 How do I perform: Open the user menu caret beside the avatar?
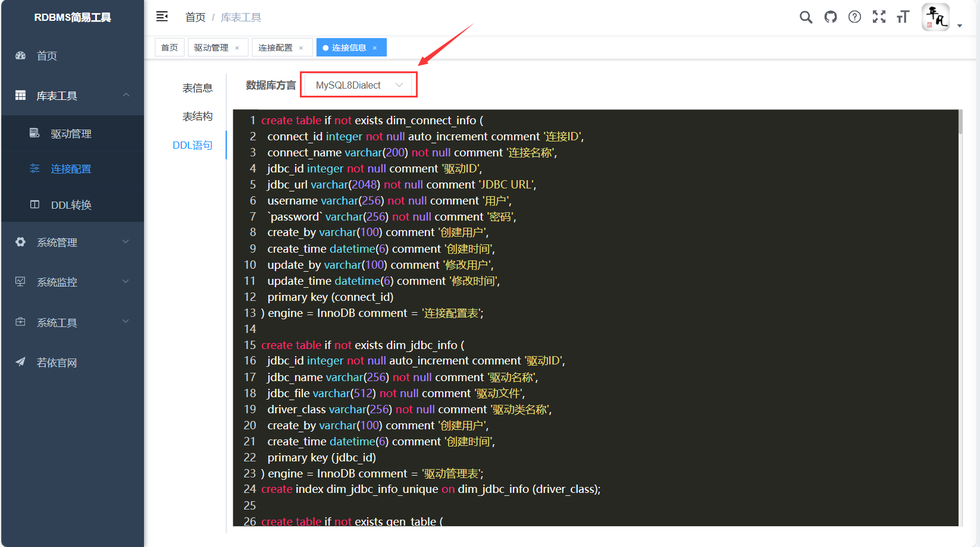959,26
